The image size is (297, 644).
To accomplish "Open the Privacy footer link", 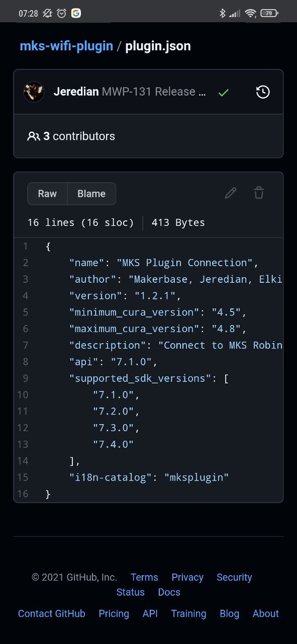I will coord(187,577).
